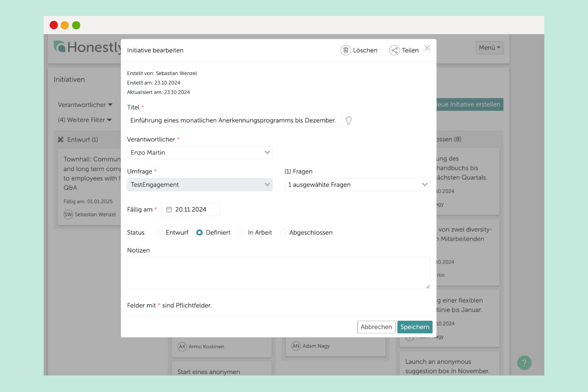Select the In Arbeit status radio button

(242, 233)
